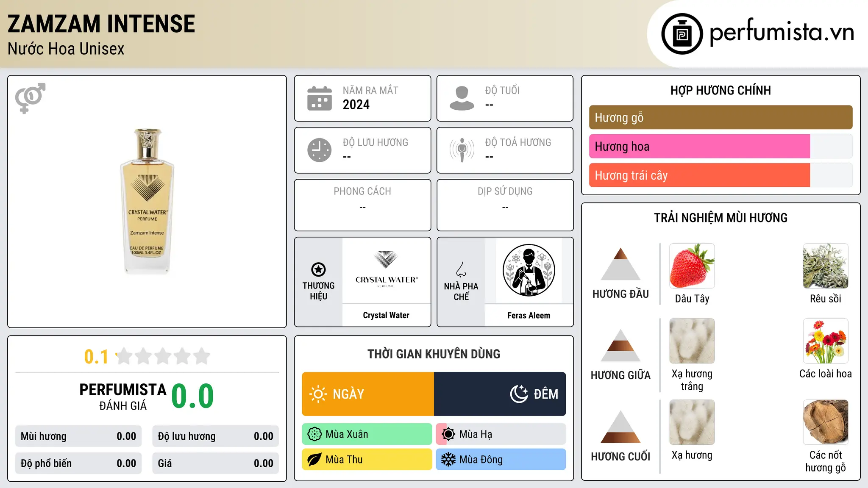
Task: Click the Thời gian khuyên dùng heading
Action: click(x=434, y=354)
